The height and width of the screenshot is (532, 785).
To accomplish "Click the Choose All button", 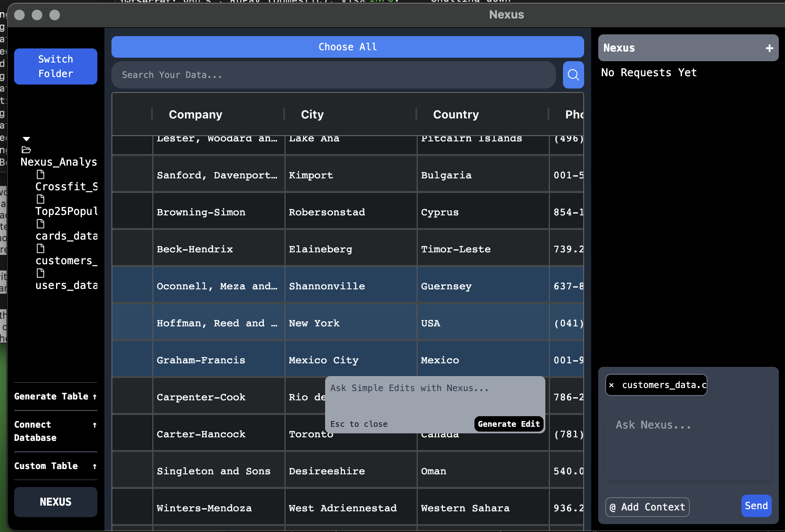I will point(348,47).
